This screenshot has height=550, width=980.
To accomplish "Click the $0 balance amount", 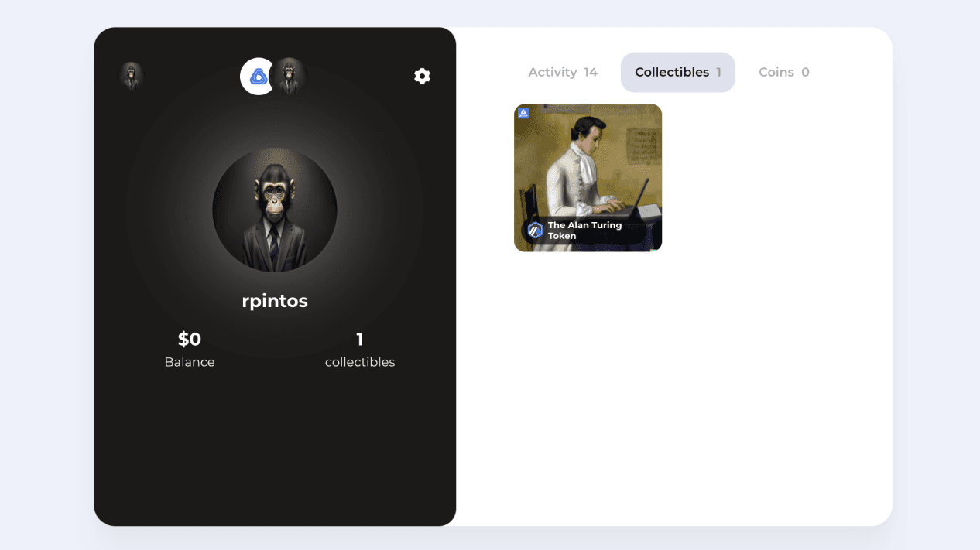I will coord(190,339).
